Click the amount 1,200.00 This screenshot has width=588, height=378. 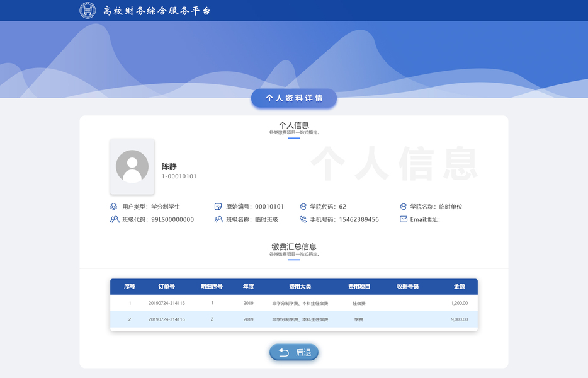pos(460,303)
